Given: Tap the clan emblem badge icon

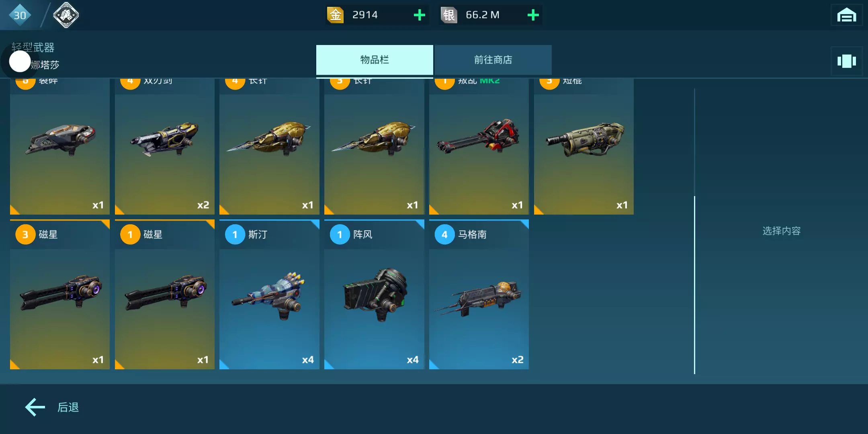Looking at the screenshot, I should [66, 15].
